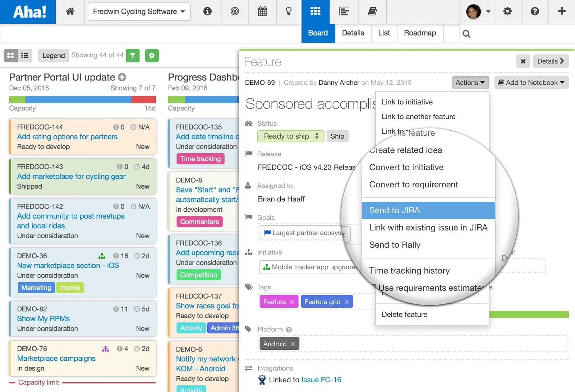Click Partner Portal capacity progress bar
Screen dimensions: 575x392
[x=82, y=99]
